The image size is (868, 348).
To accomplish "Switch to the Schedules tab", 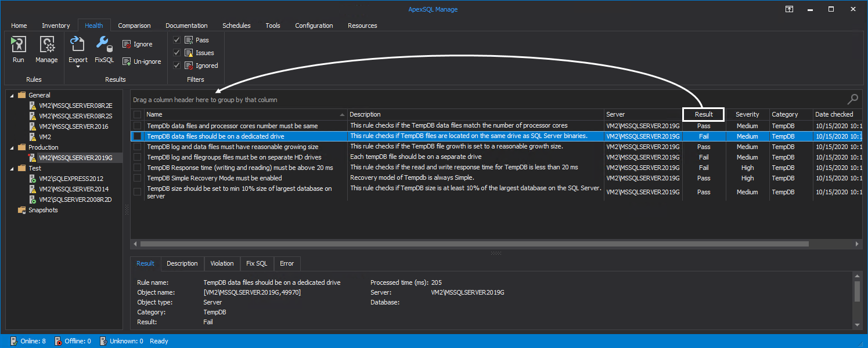I will pos(236,26).
